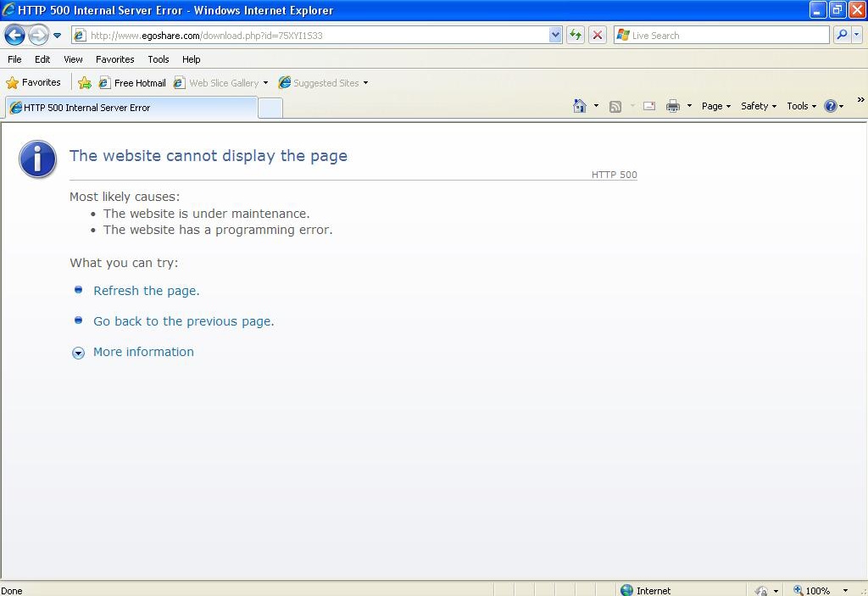Click the Print icon

click(673, 106)
